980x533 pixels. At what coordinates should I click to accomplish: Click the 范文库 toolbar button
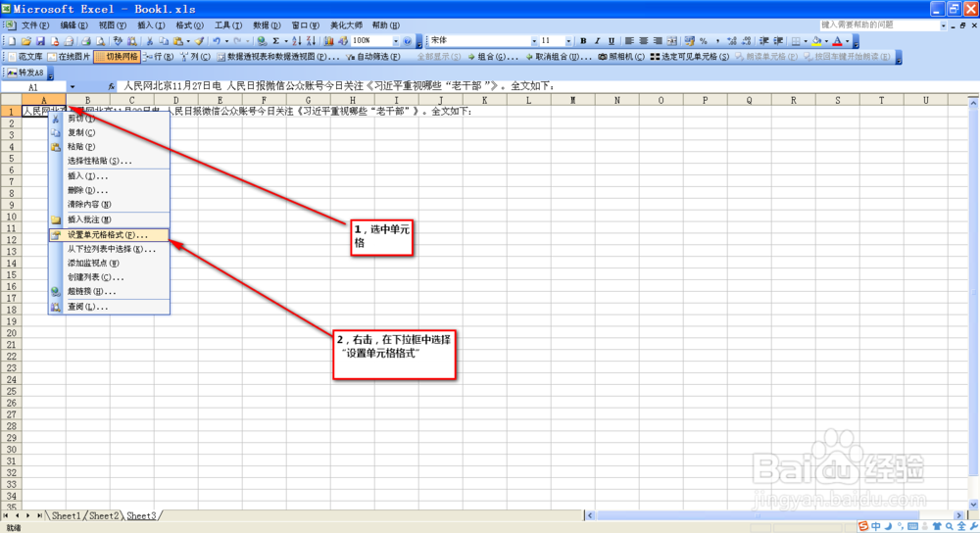pyautogui.click(x=25, y=57)
